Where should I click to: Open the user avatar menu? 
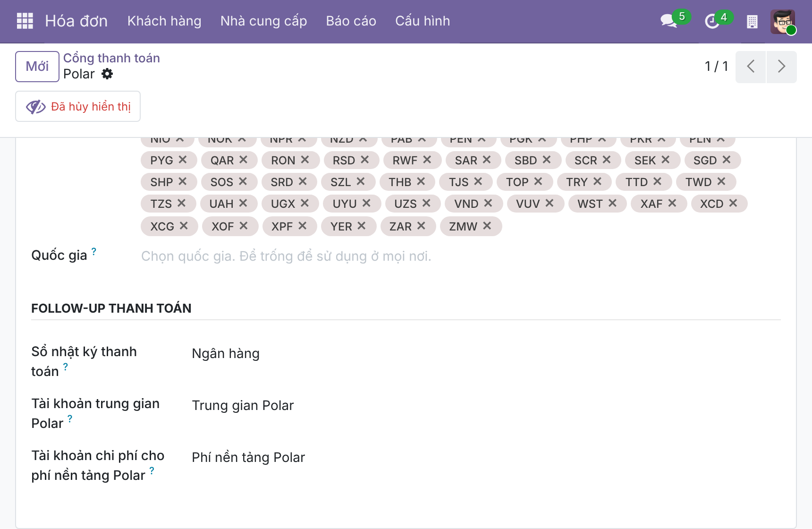click(x=783, y=22)
